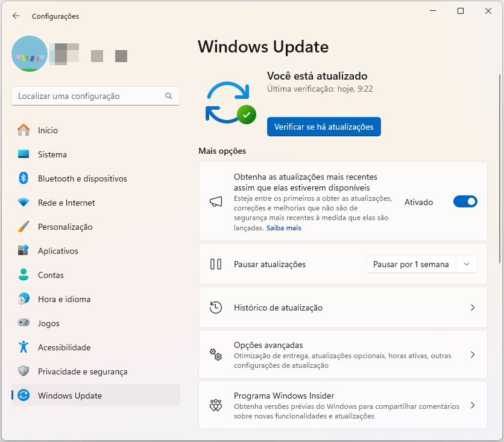Click Verificar se há atualizações
This screenshot has width=504, height=442.
(x=324, y=127)
